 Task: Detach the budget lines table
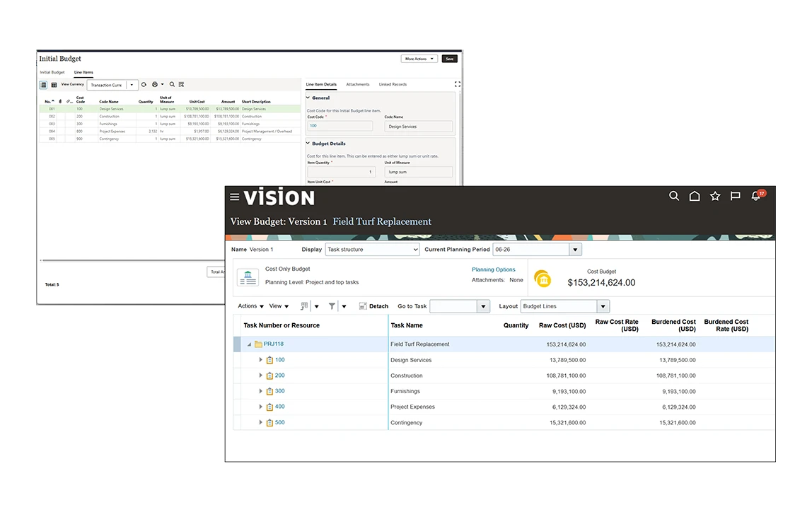(x=373, y=306)
